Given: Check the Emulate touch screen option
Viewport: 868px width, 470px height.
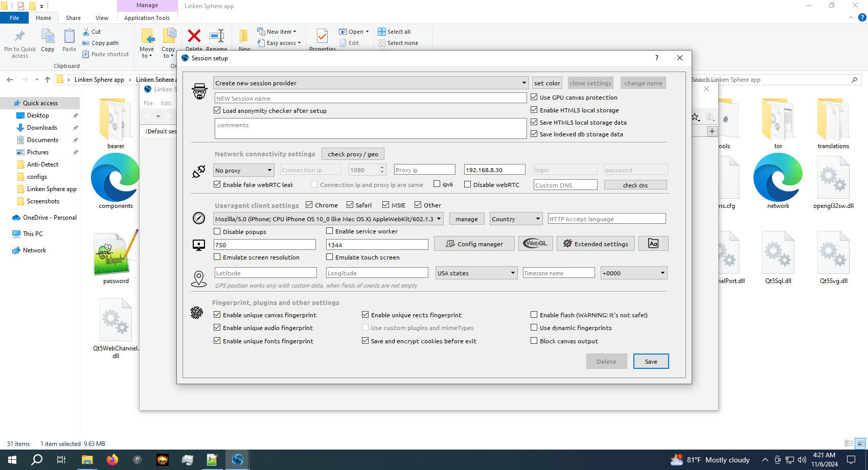Looking at the screenshot, I should (330, 257).
